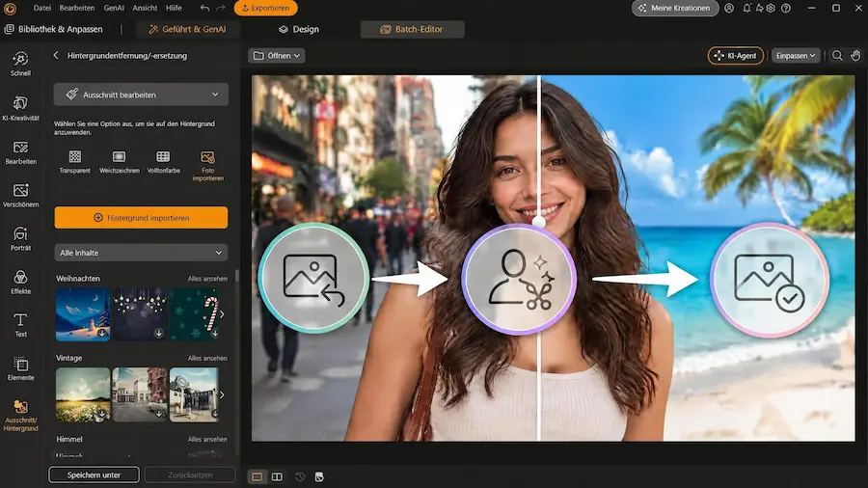Open the Verschönern sidebar section
Viewport: 868px width, 488px height.
click(x=20, y=196)
